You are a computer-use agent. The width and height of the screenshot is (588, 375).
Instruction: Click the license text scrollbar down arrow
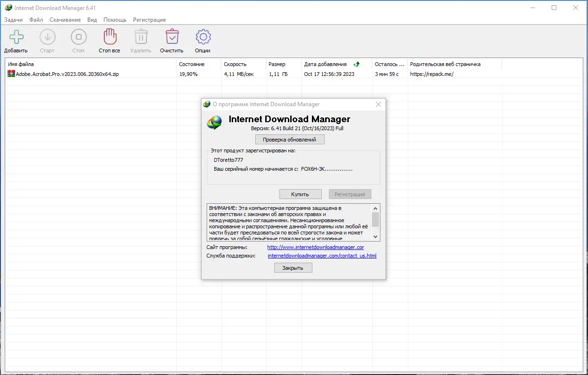[x=376, y=237]
